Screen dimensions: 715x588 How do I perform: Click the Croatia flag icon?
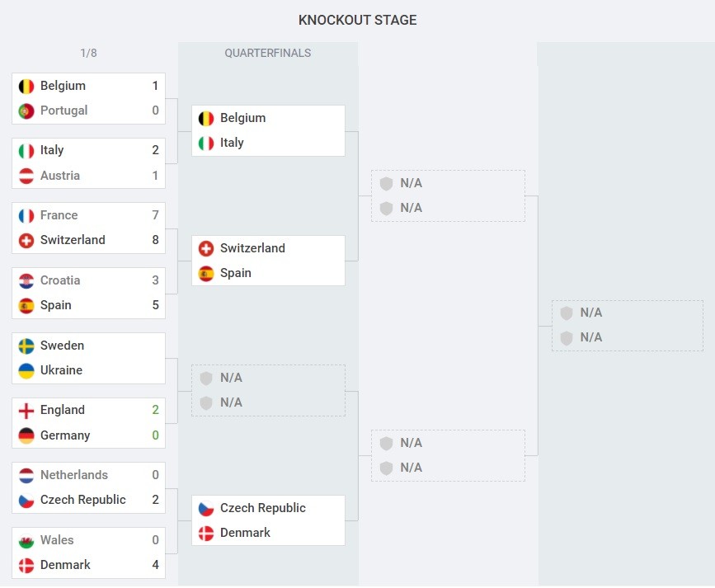[x=26, y=280]
